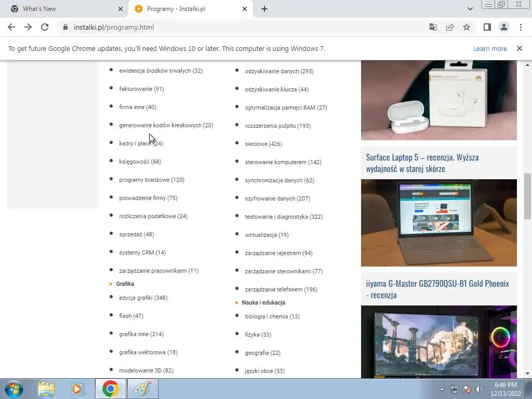Click the page scrollbar up arrow
The image size is (532, 399).
(x=527, y=65)
